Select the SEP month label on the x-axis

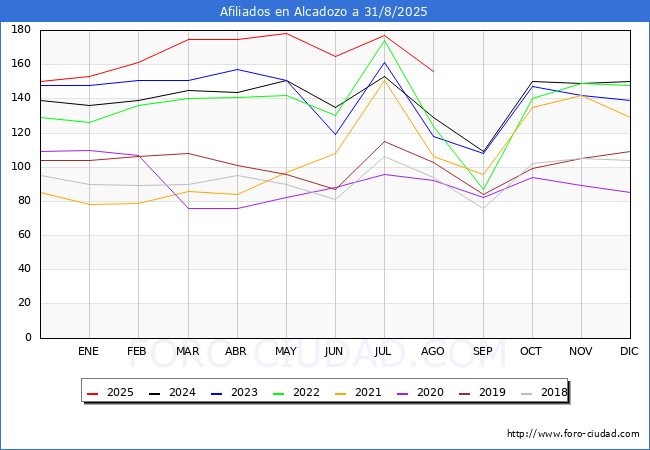[x=482, y=352]
